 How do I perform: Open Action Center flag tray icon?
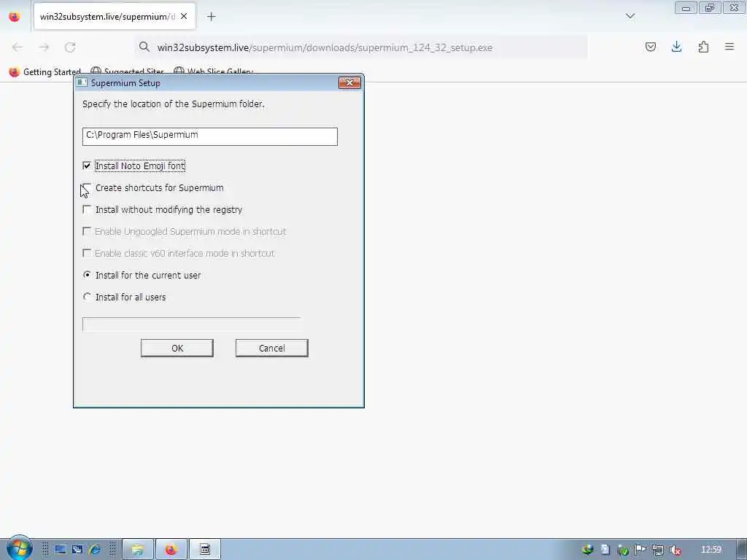pyautogui.click(x=640, y=550)
